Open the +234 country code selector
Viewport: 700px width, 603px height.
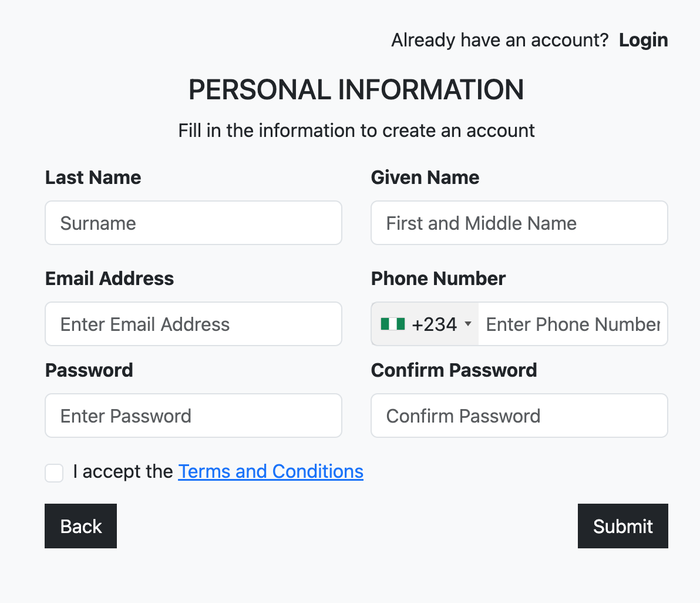[434, 324]
